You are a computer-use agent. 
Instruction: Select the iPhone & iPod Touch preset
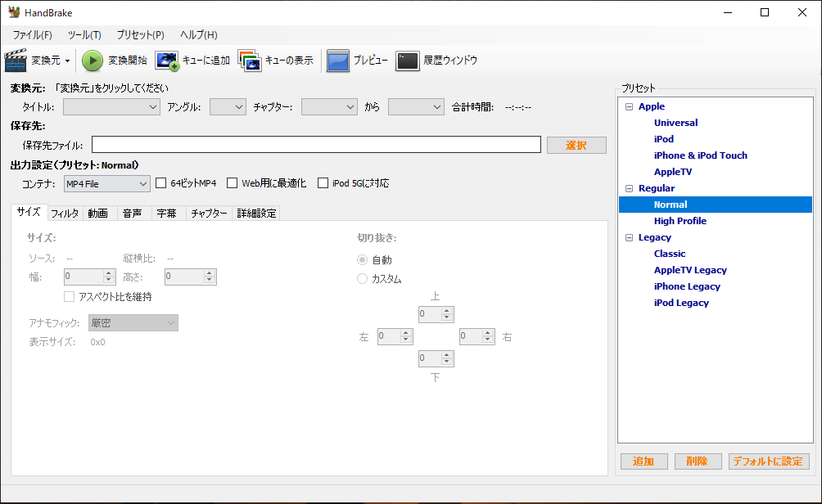pyautogui.click(x=700, y=155)
